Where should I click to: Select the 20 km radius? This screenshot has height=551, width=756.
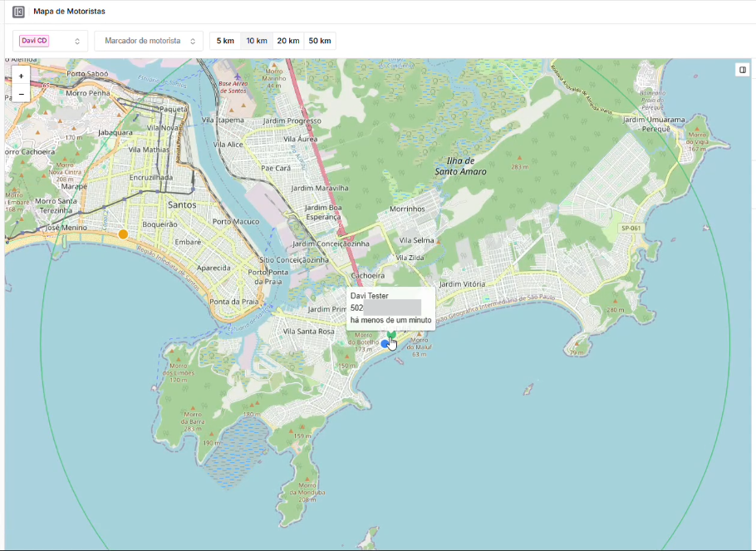pyautogui.click(x=288, y=41)
